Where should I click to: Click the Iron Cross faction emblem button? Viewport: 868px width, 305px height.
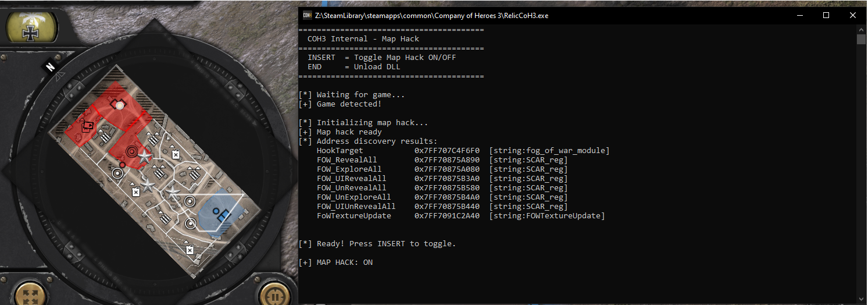tap(31, 27)
